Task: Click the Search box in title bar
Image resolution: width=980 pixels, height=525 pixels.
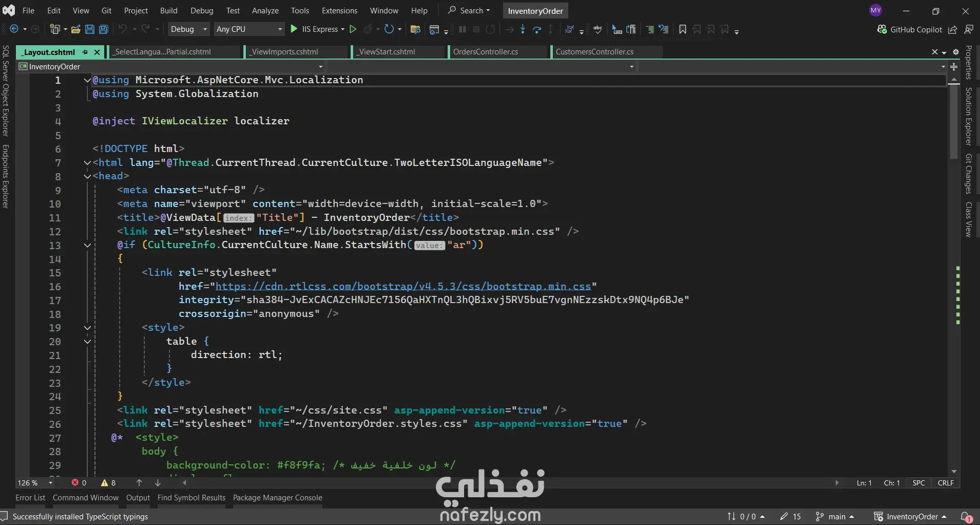Action: coord(469,11)
